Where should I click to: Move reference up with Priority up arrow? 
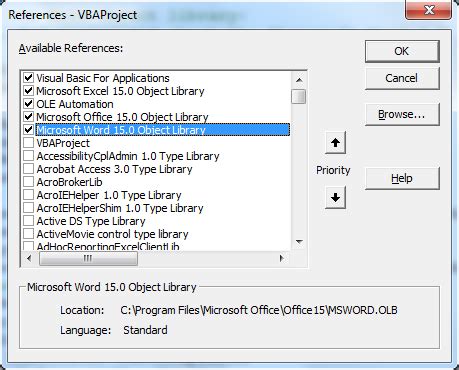click(335, 143)
